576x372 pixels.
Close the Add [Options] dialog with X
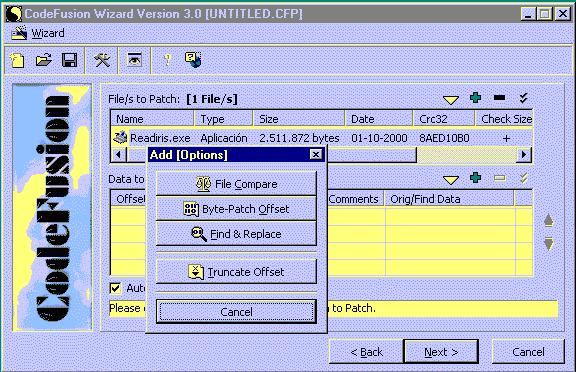316,155
